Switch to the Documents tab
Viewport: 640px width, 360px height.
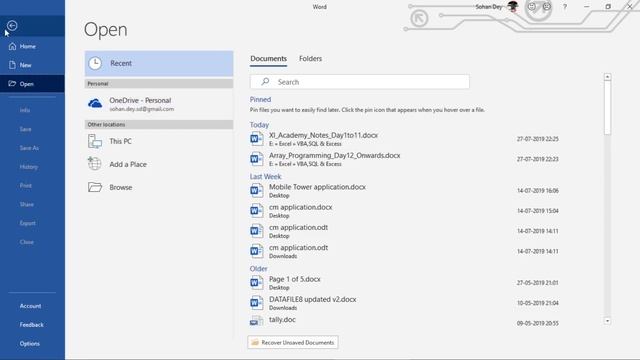[268, 58]
